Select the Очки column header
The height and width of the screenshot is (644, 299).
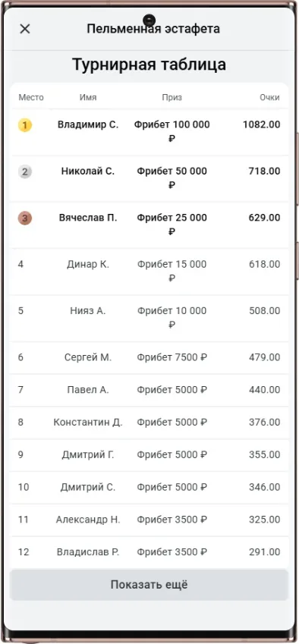pyautogui.click(x=269, y=97)
